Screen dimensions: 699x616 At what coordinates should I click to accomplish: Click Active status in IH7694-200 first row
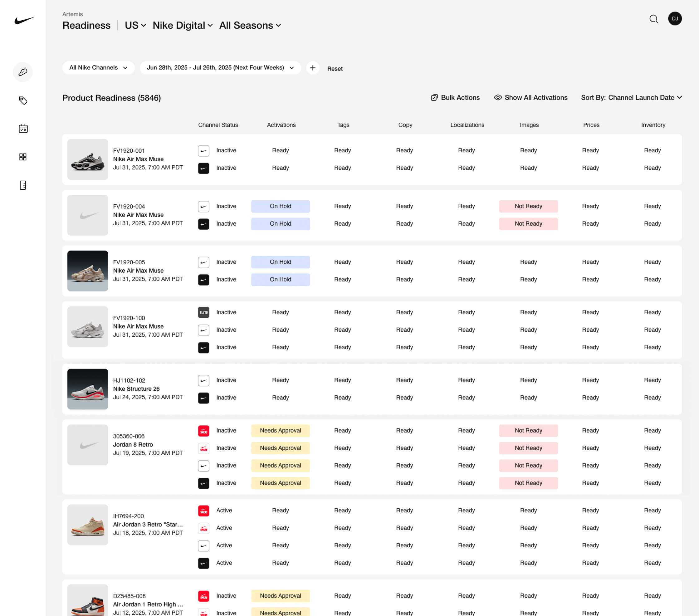pos(224,510)
